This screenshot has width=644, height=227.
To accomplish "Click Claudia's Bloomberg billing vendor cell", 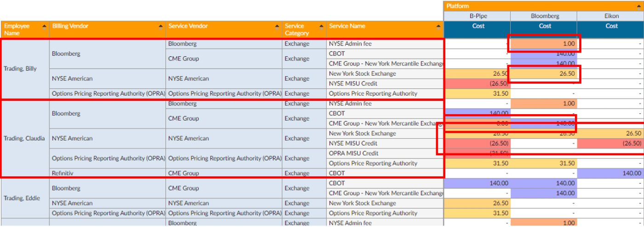I will 108,113.
